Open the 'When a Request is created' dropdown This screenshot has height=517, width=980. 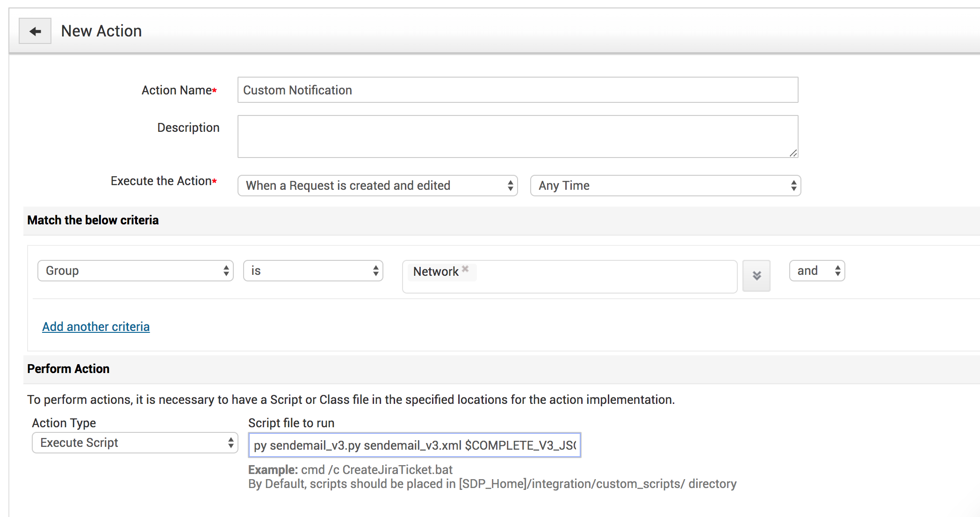pos(377,186)
